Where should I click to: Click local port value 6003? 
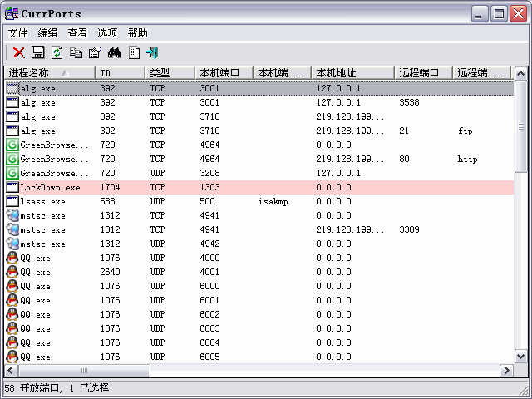coord(209,329)
